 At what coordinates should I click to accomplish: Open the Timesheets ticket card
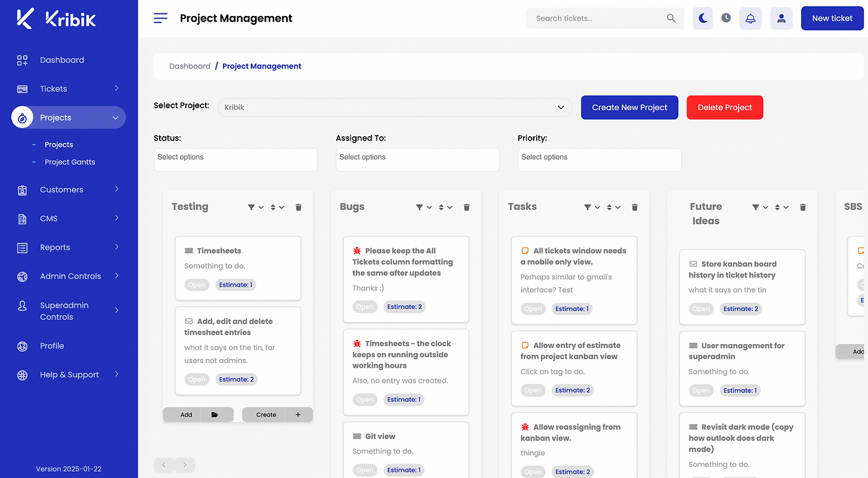pos(238,268)
